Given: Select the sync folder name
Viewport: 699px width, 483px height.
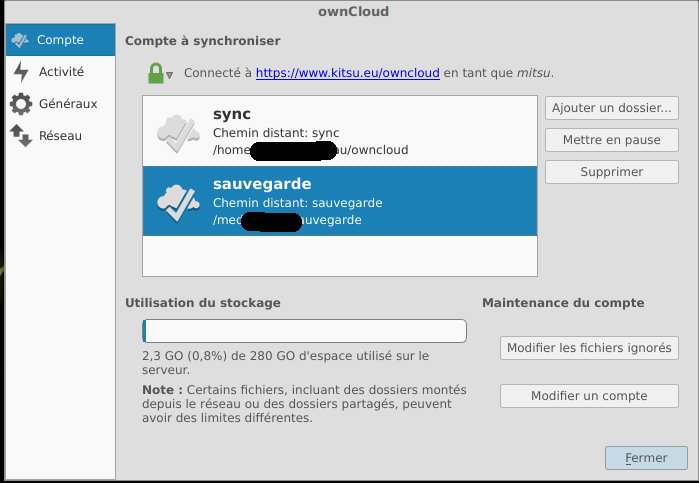Looking at the screenshot, I should 232,114.
